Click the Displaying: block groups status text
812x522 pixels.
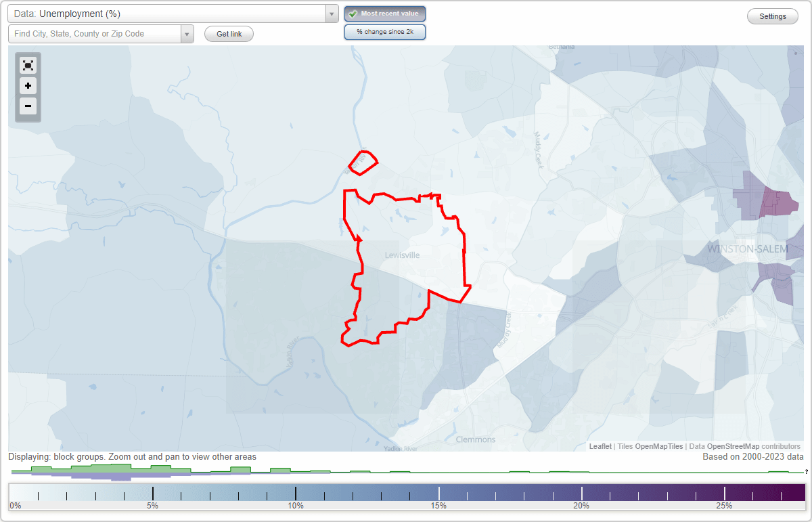click(x=132, y=457)
